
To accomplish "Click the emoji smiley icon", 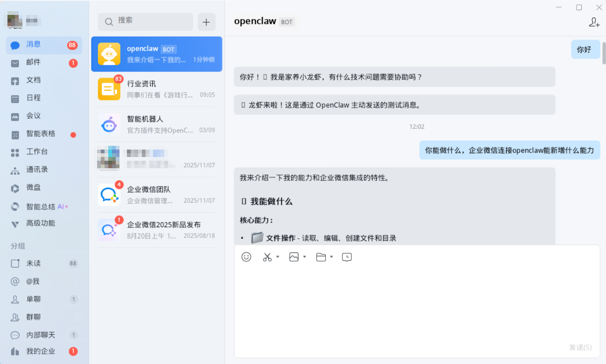I will click(x=246, y=257).
